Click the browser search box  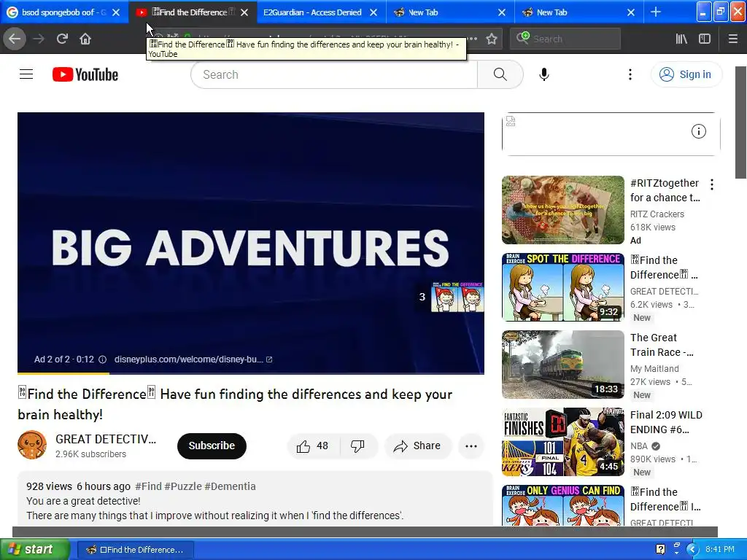[565, 39]
